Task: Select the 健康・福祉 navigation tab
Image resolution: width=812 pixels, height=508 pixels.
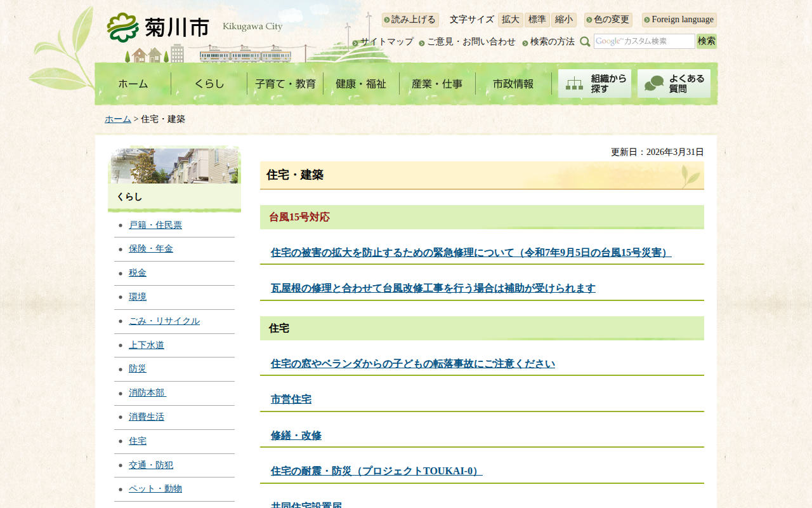Action: (361, 84)
